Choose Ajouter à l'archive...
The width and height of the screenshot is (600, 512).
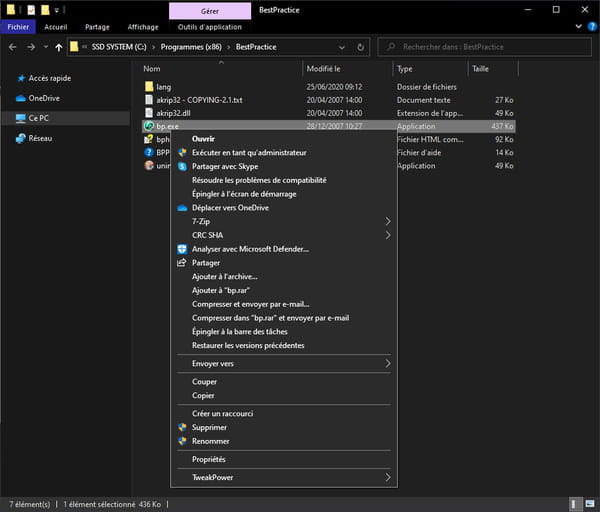(x=284, y=277)
